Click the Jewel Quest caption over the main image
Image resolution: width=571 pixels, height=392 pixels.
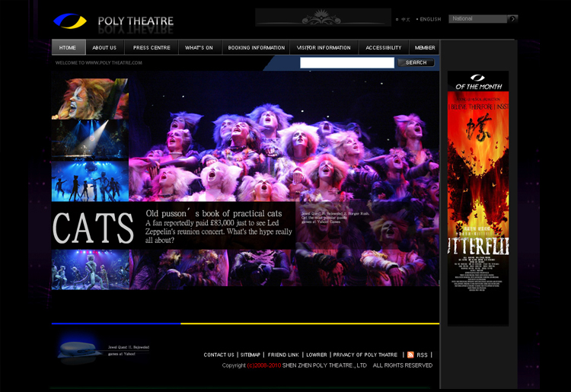point(335,217)
